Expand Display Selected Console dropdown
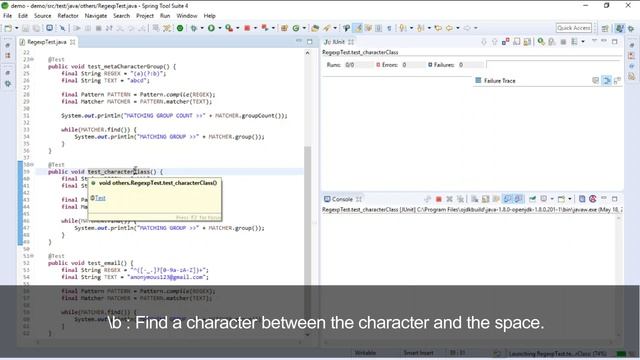640x360 pixels. pos(552,199)
